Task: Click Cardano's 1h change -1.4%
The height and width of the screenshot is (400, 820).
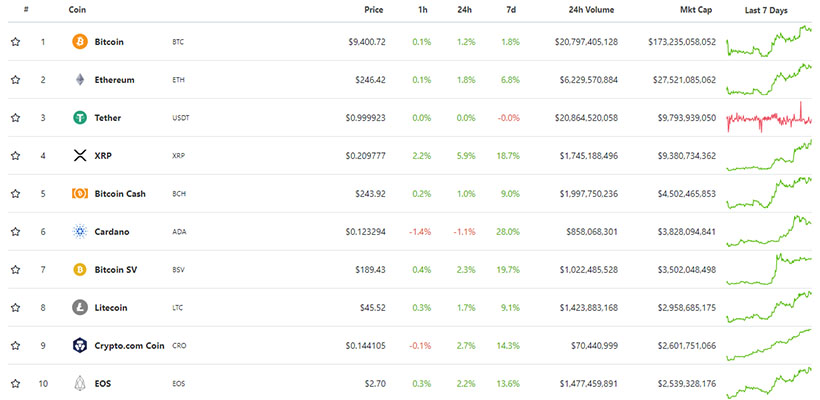Action: (x=420, y=232)
